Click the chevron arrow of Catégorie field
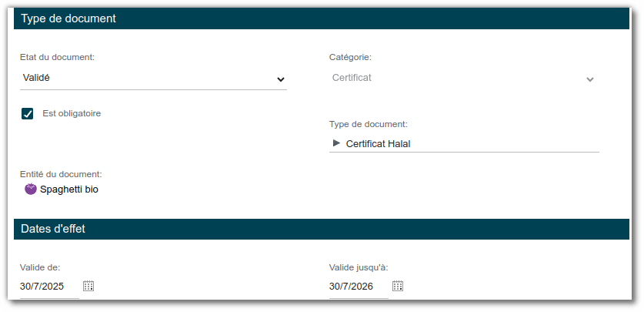This screenshot has height=312, width=644. [589, 79]
